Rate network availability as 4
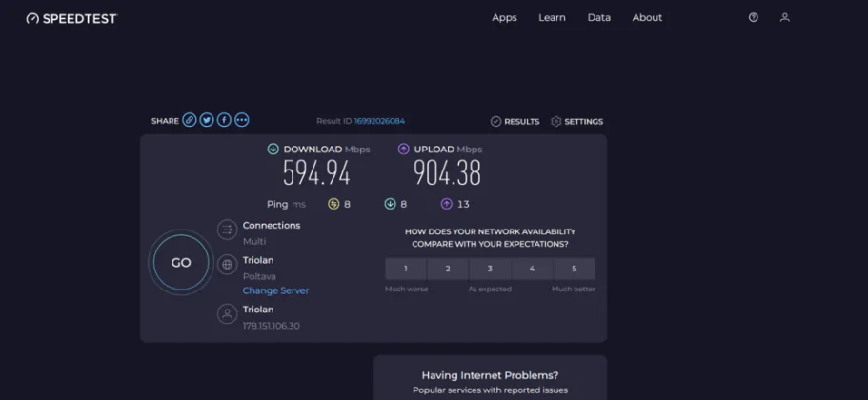This screenshot has width=868, height=400. [x=532, y=269]
